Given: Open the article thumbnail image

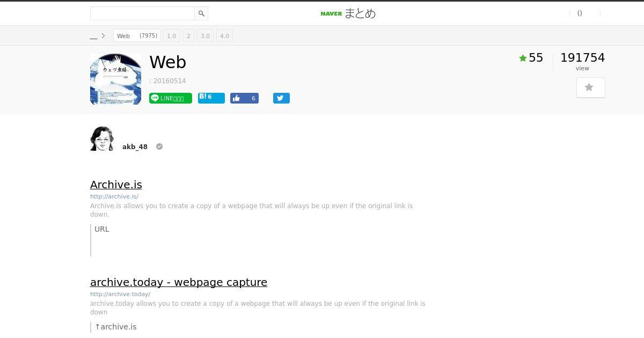Looking at the screenshot, I should pos(115,79).
